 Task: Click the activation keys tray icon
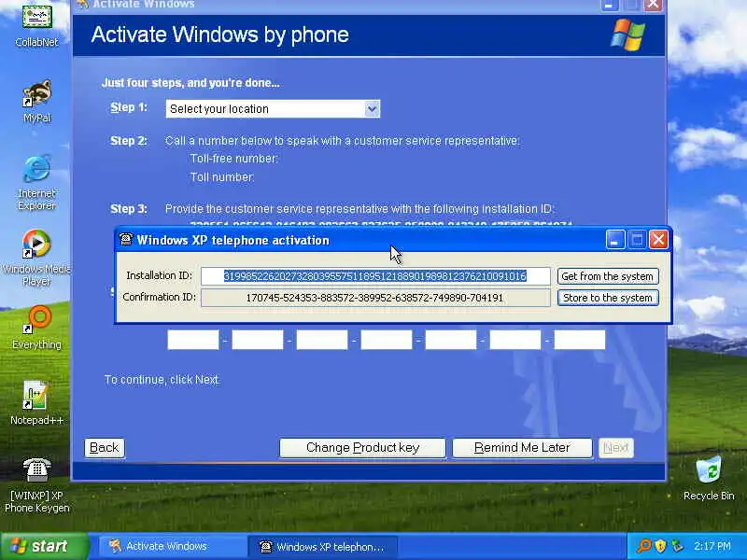pos(676,546)
